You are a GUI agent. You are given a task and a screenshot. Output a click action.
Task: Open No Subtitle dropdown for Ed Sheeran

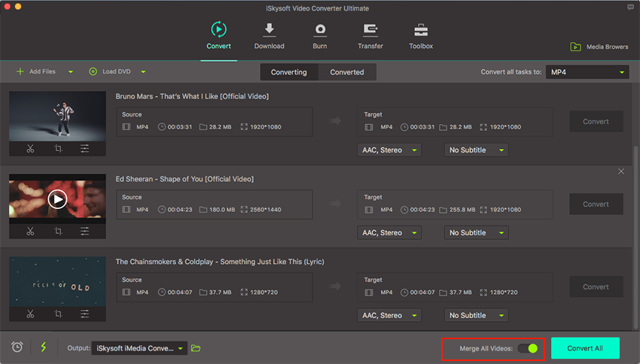pos(476,233)
